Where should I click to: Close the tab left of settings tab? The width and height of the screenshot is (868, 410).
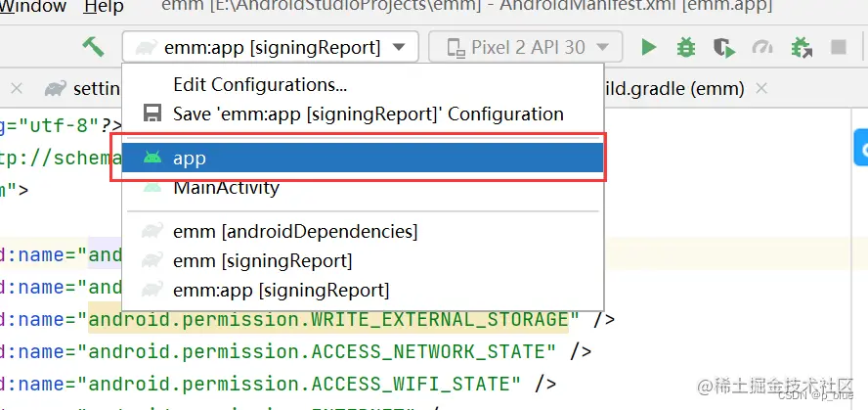tap(17, 88)
